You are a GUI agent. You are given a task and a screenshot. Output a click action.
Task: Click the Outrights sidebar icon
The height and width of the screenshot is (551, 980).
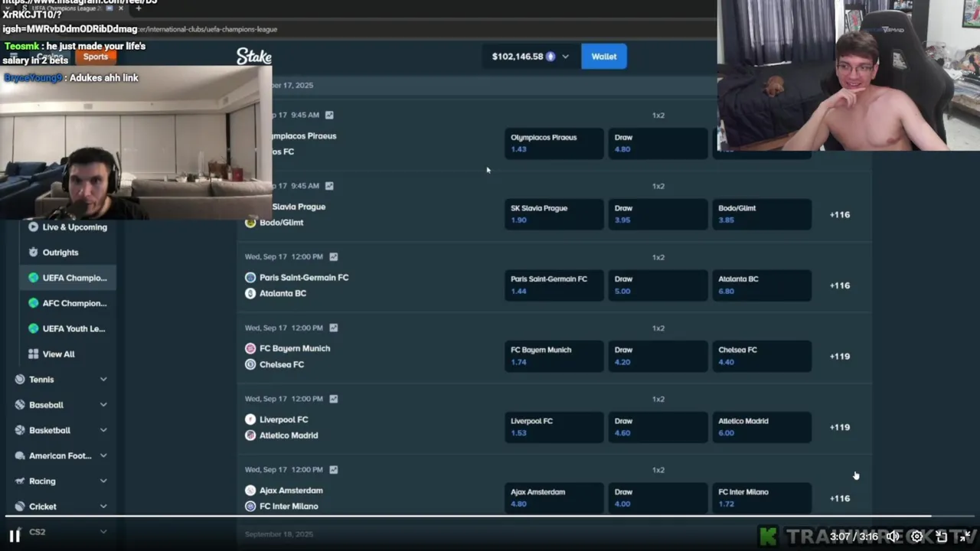pyautogui.click(x=33, y=253)
